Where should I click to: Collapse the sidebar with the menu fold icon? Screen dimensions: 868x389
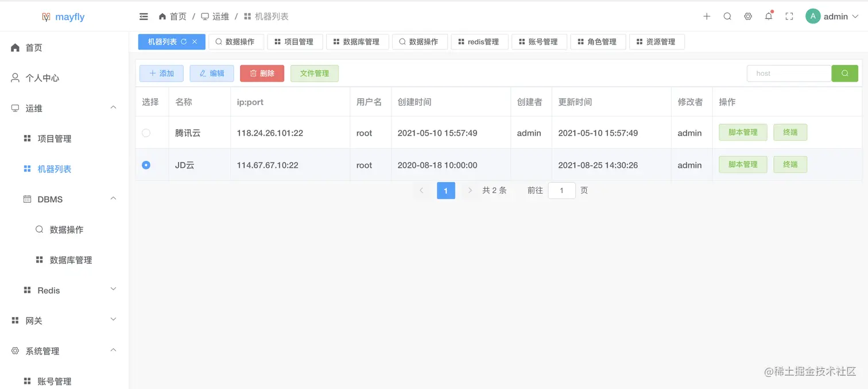pos(144,17)
